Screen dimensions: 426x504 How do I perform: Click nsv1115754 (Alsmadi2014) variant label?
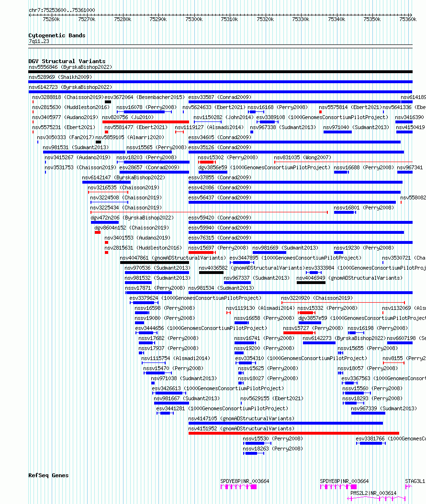pyautogui.click(x=176, y=358)
